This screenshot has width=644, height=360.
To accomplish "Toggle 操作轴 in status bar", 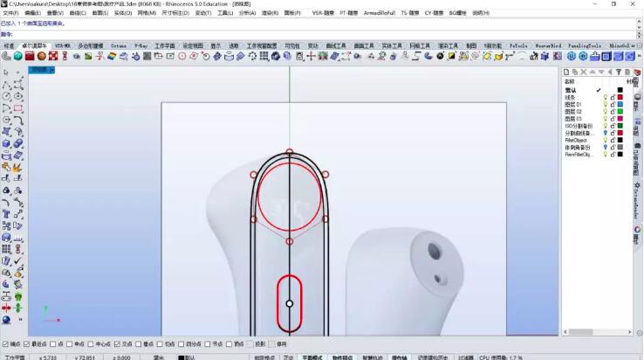I will click(x=399, y=357).
